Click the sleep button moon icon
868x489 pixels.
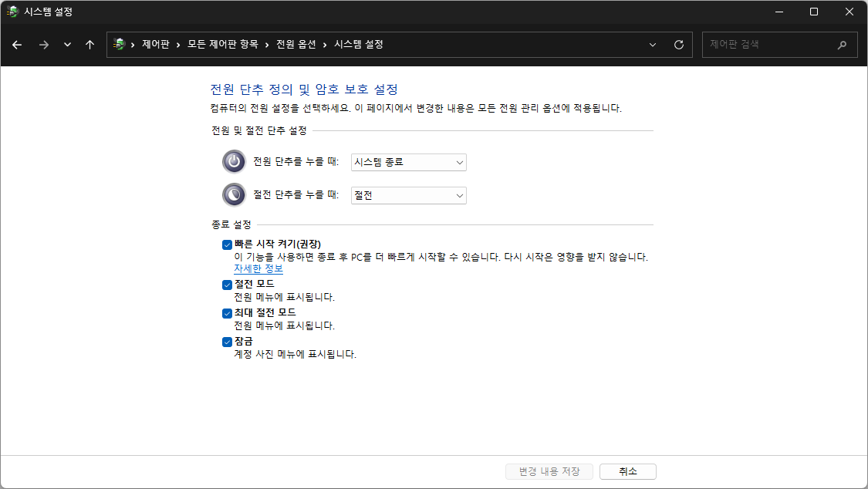coord(234,194)
